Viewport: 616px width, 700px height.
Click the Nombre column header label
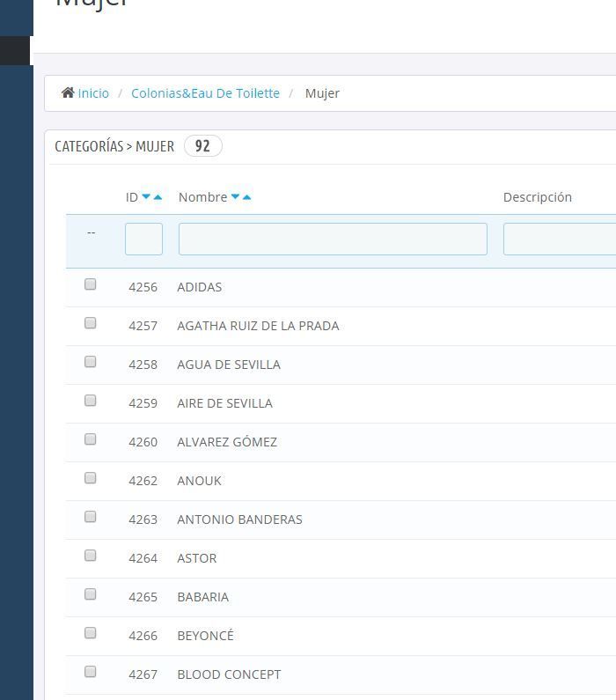click(203, 197)
